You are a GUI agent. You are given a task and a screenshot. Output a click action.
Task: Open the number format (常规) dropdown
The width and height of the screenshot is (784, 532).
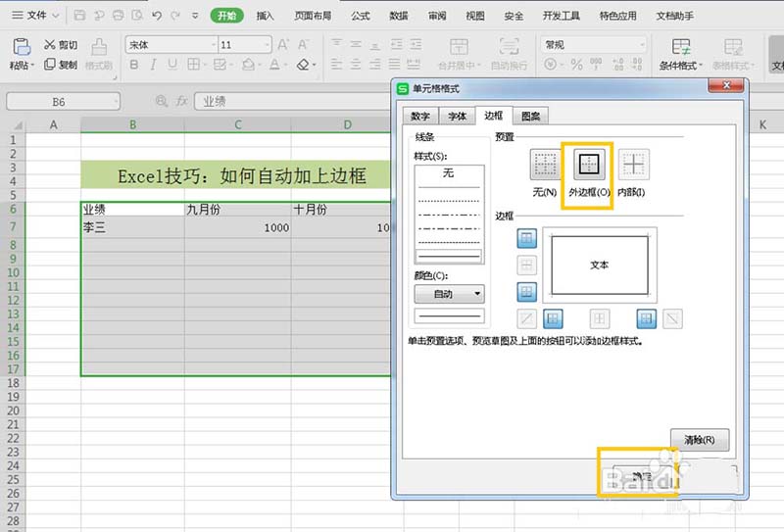click(642, 45)
